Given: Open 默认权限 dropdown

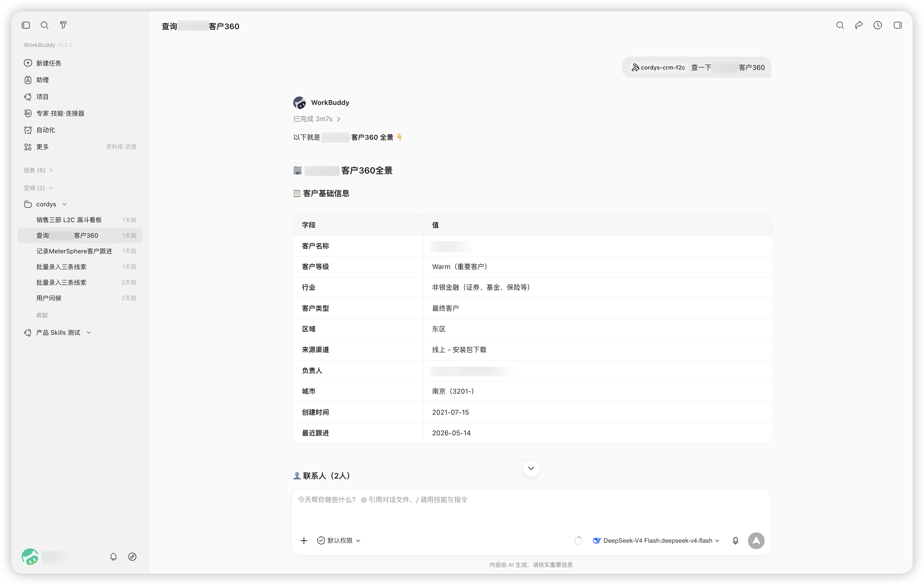Looking at the screenshot, I should [x=339, y=541].
